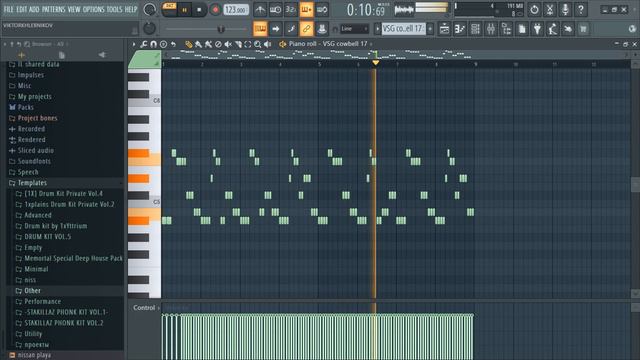
Task: Open the FILE menu
Action: [x=9, y=9]
